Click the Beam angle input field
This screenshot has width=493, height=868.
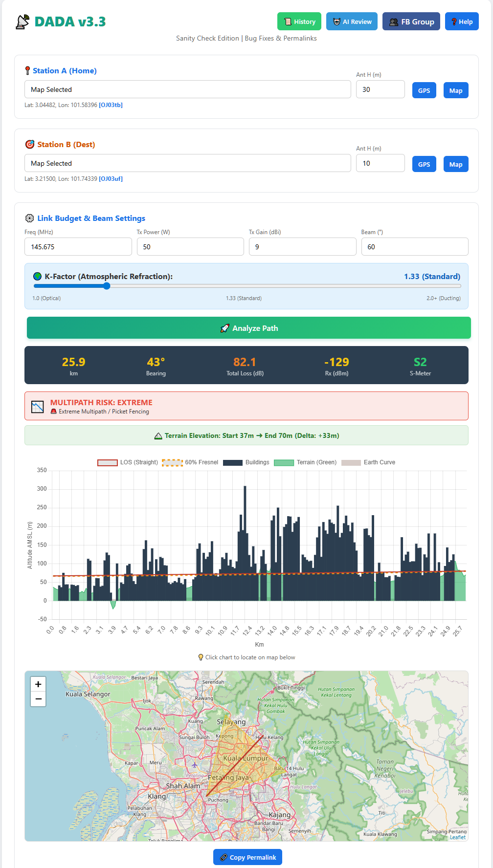pyautogui.click(x=414, y=247)
